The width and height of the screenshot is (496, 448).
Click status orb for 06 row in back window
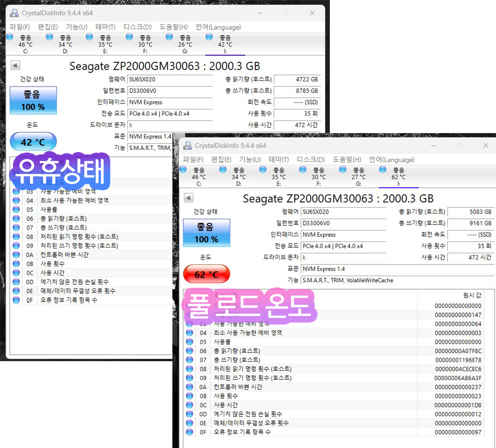point(16,218)
